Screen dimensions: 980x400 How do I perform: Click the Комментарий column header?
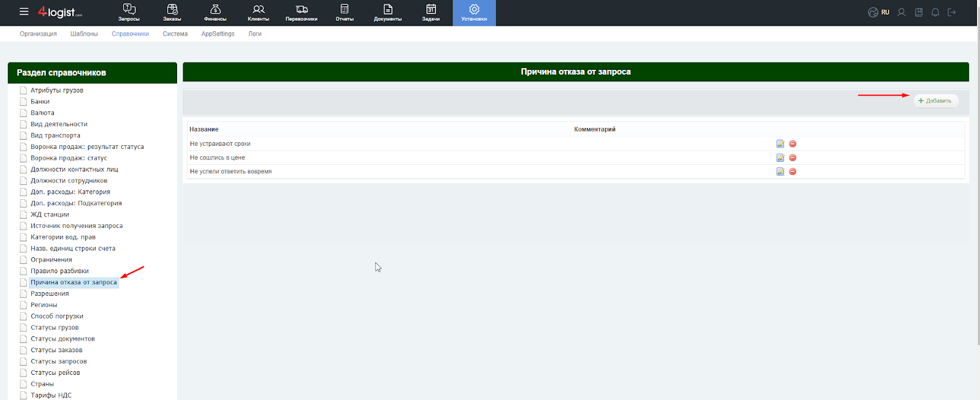click(595, 129)
